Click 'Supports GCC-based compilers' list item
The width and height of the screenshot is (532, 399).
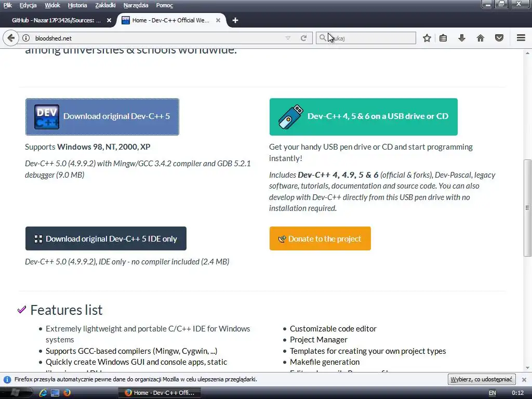pos(131,351)
